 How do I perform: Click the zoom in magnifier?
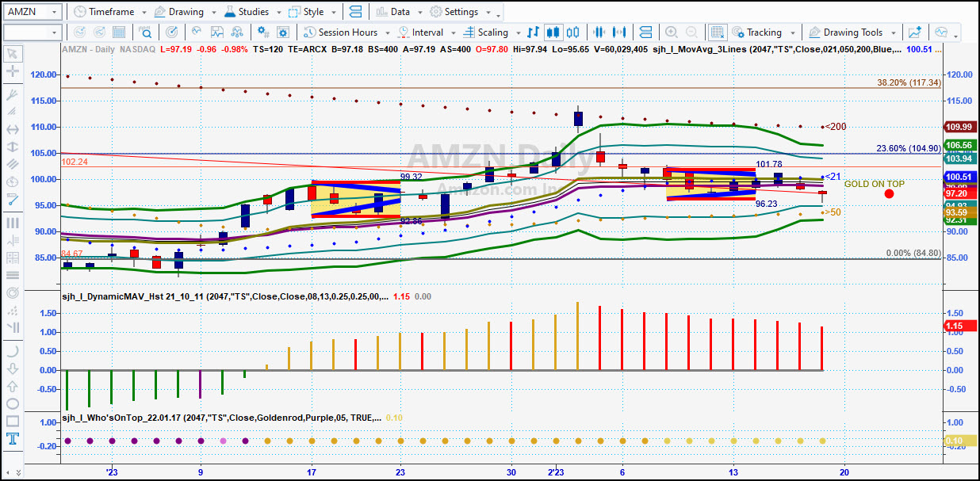[x=672, y=32]
